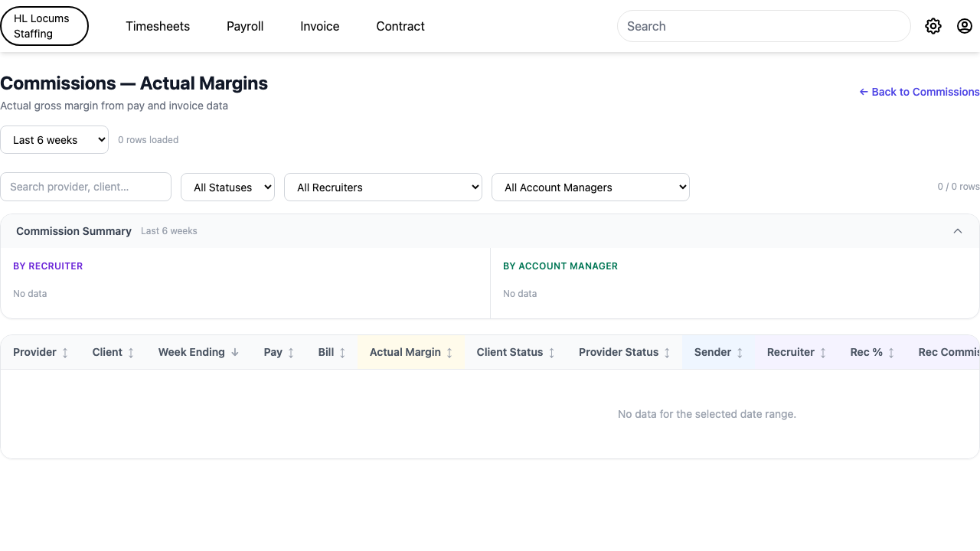Open the All Recruiters filter dropdown

[383, 187]
